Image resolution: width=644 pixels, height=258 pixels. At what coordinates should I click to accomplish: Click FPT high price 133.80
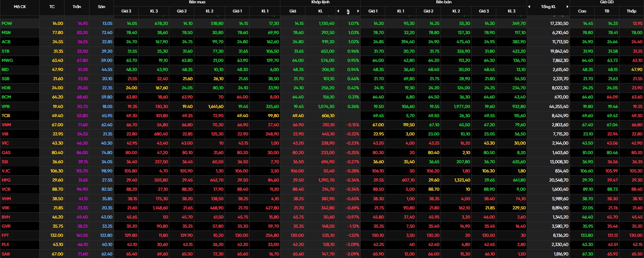587,235
